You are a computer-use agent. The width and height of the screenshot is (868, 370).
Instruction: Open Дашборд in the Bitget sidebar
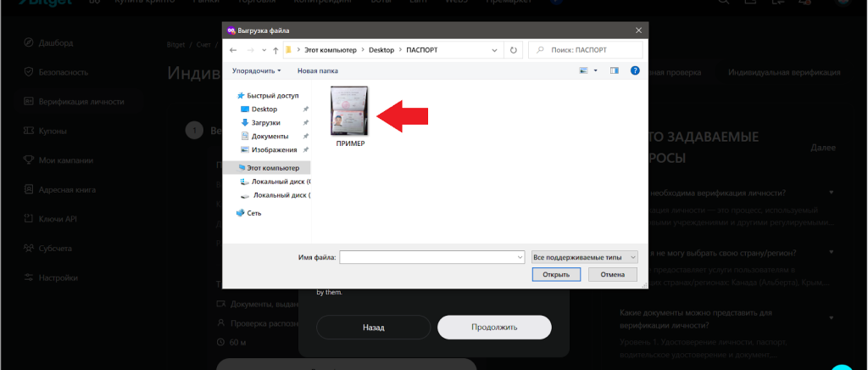click(x=56, y=42)
